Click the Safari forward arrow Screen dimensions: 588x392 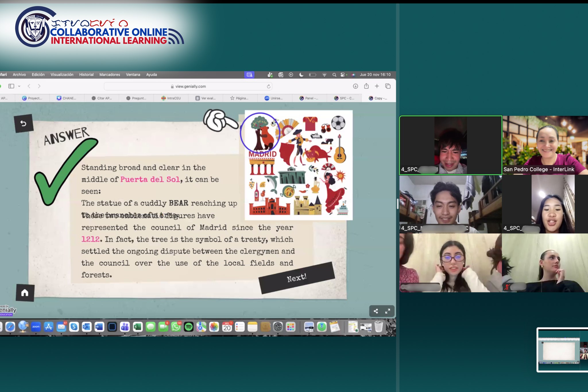39,86
